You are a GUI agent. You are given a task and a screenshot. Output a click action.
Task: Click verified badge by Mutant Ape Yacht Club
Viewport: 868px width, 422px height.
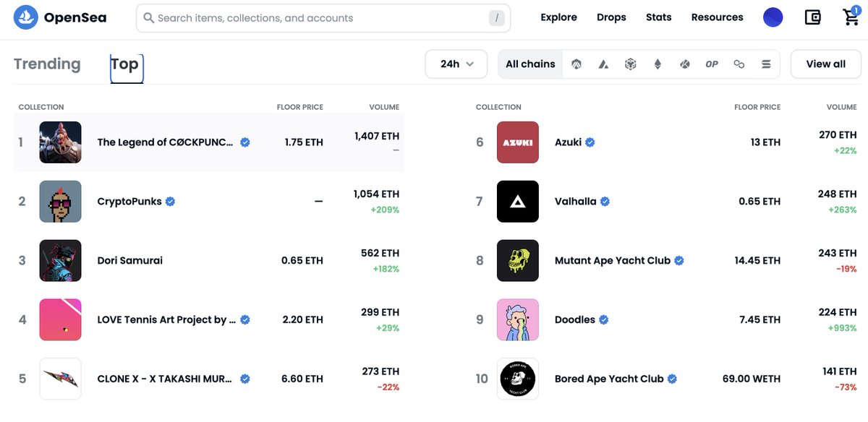coord(679,260)
